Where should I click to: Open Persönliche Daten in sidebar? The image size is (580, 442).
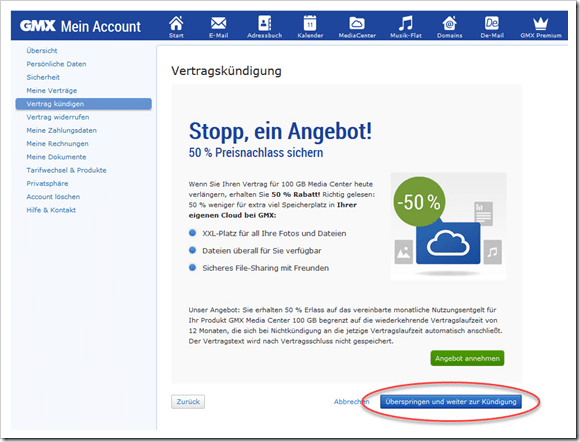[56, 64]
